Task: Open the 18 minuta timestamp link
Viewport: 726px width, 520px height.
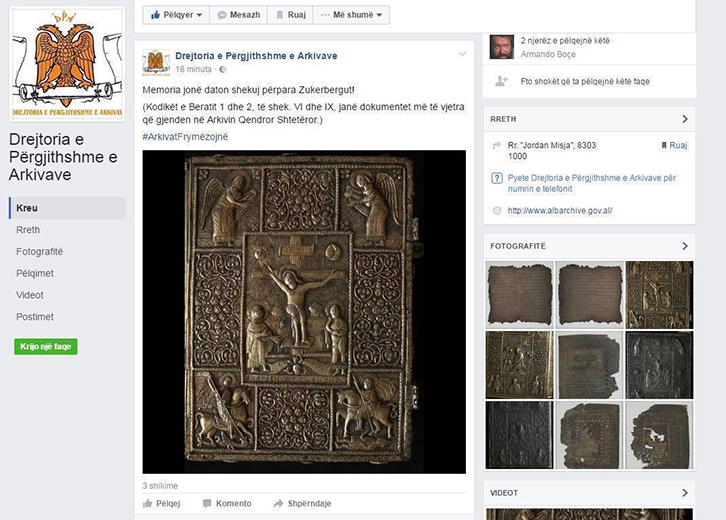Action: click(194, 69)
